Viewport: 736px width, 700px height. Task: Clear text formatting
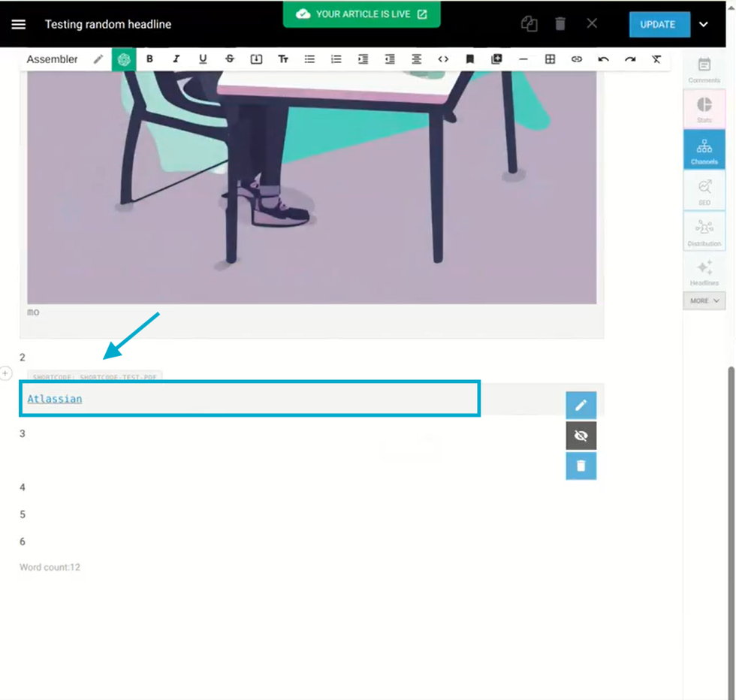tap(656, 59)
